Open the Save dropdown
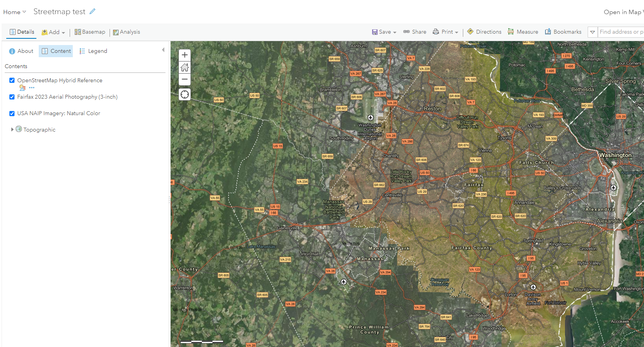Viewport: 644px width, 347px height. click(x=384, y=32)
